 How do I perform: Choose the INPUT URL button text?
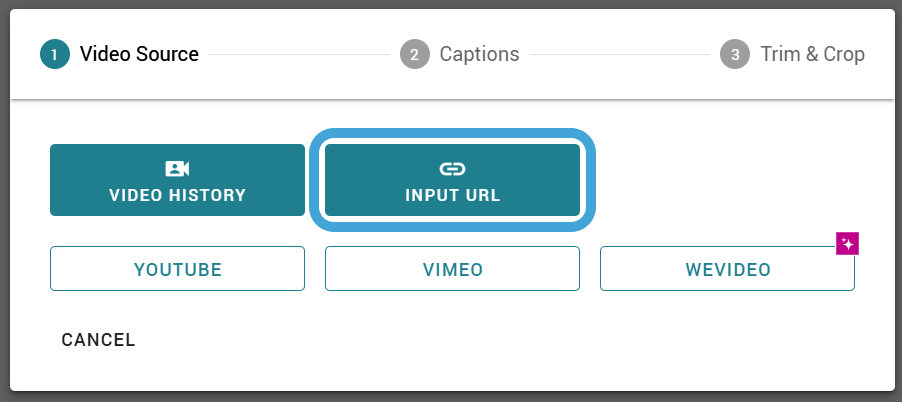pos(453,195)
